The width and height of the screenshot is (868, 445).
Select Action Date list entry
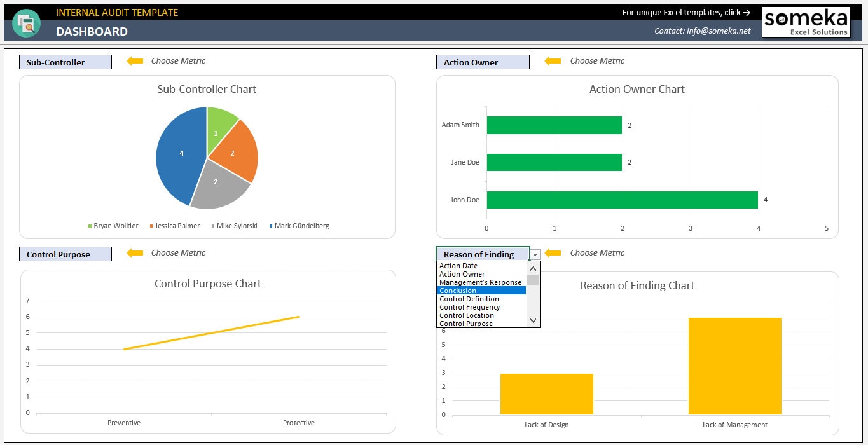click(x=481, y=266)
